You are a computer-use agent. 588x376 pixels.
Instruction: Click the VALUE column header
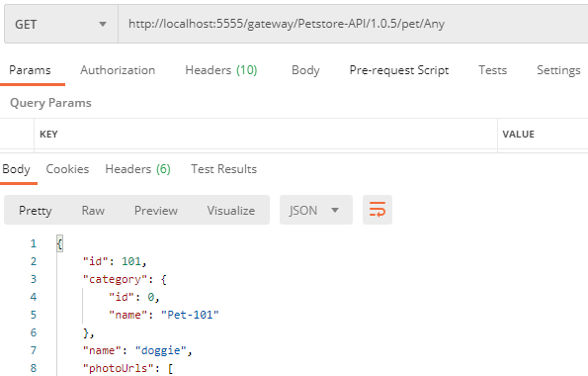[518, 135]
